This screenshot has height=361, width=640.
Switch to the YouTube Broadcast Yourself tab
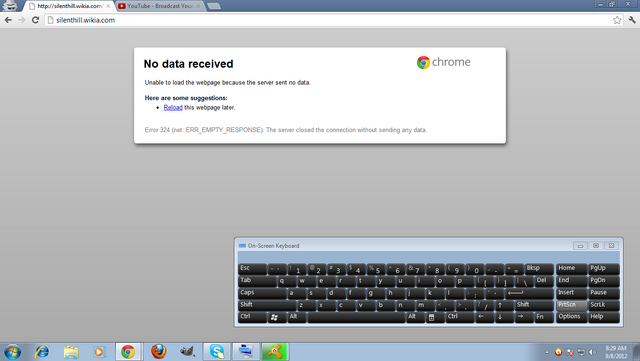[x=159, y=6]
